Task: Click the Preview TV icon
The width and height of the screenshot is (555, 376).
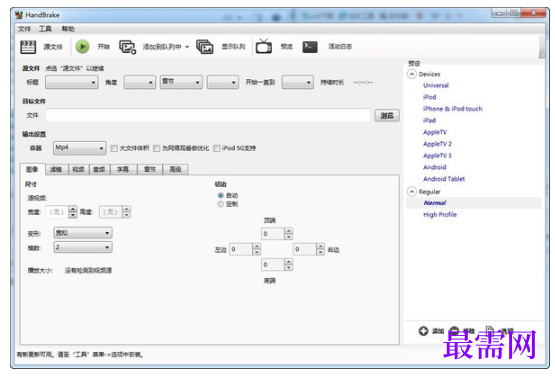Action: (264, 46)
